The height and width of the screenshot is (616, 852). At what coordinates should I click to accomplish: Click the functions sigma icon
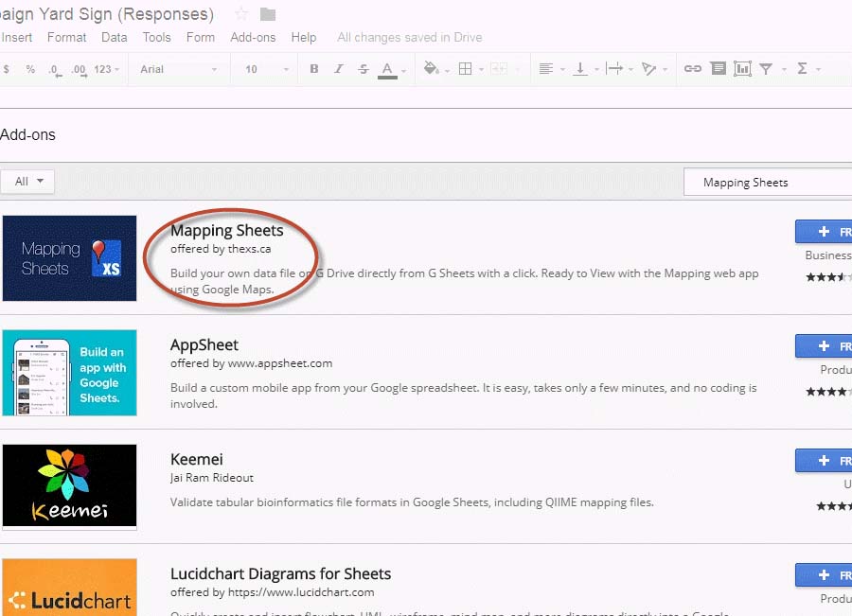(803, 69)
